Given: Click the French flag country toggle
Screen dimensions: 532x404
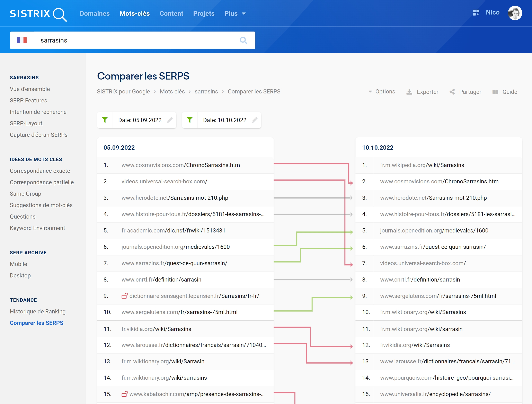Looking at the screenshot, I should (x=22, y=40).
